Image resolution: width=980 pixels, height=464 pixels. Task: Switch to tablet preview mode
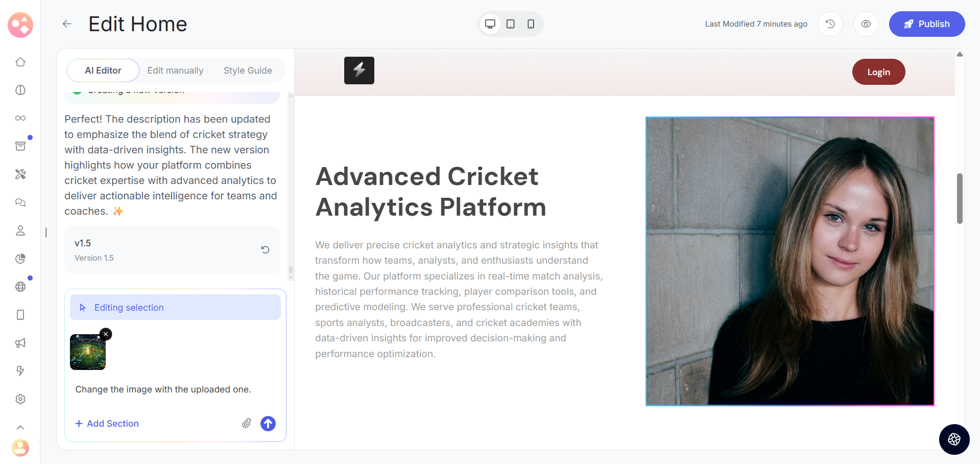coord(510,24)
